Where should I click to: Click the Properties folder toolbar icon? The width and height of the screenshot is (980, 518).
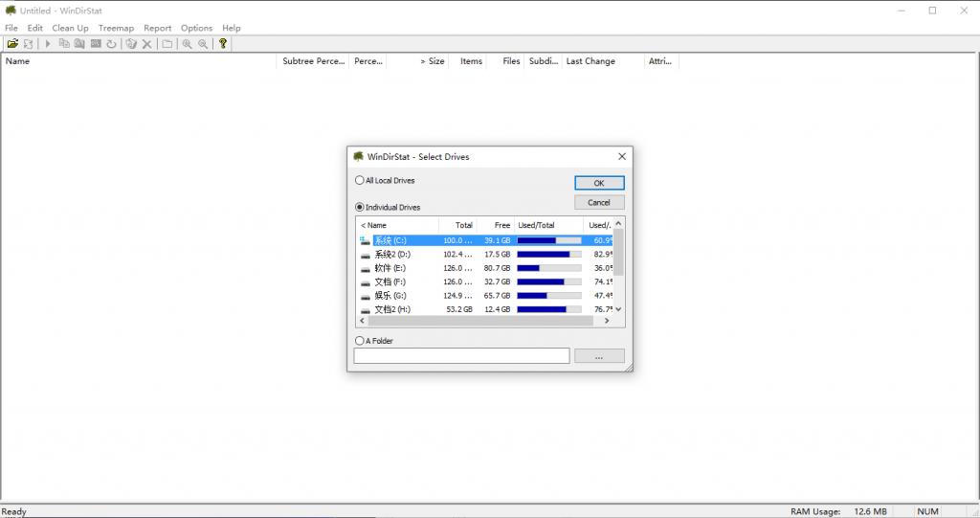[167, 44]
